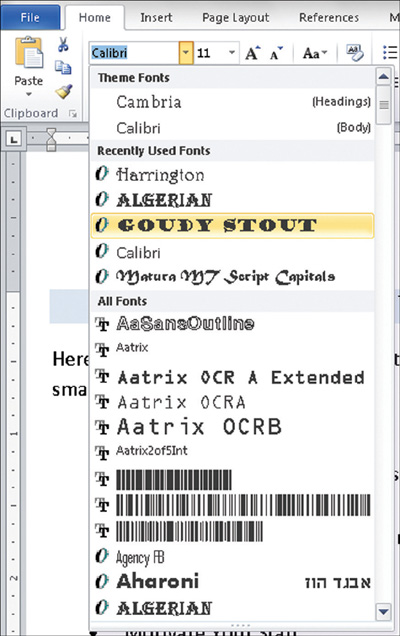Image resolution: width=400 pixels, height=636 pixels.
Task: Launch the Clipboard dialog expander
Action: pos(73,114)
